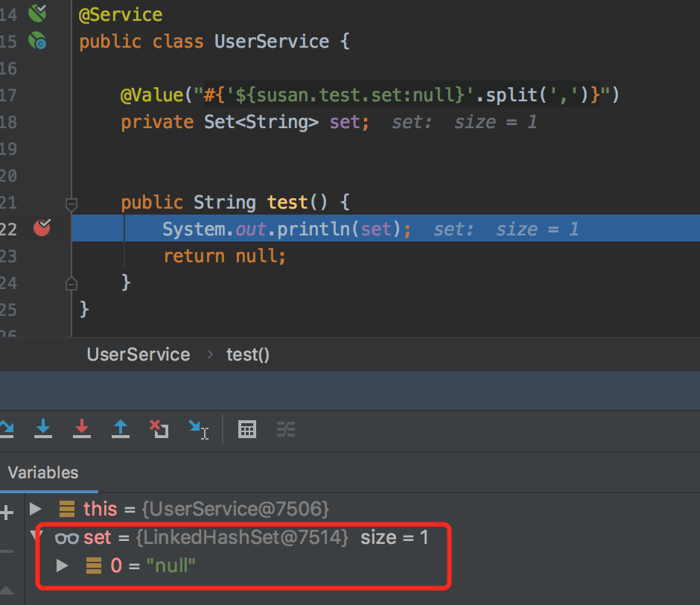Click Spring bean gutter icon on line 14
700x605 pixels.
(37, 13)
